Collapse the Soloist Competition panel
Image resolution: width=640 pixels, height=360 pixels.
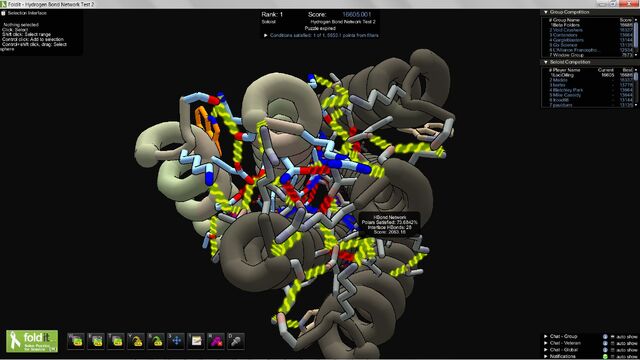[x=546, y=62]
